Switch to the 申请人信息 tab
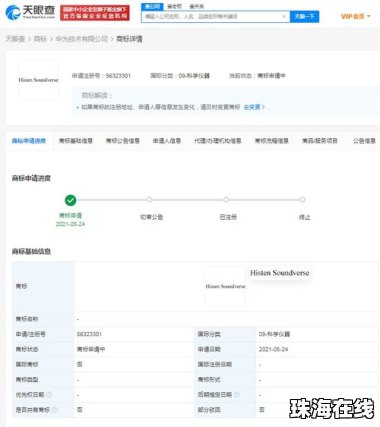Screen dimensions: 380x427 click(x=167, y=141)
